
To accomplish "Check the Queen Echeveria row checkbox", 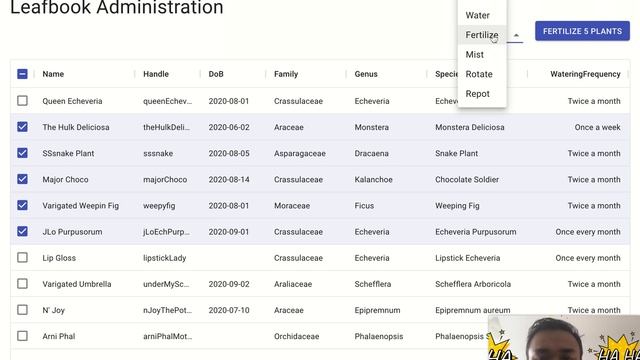I will 22,100.
